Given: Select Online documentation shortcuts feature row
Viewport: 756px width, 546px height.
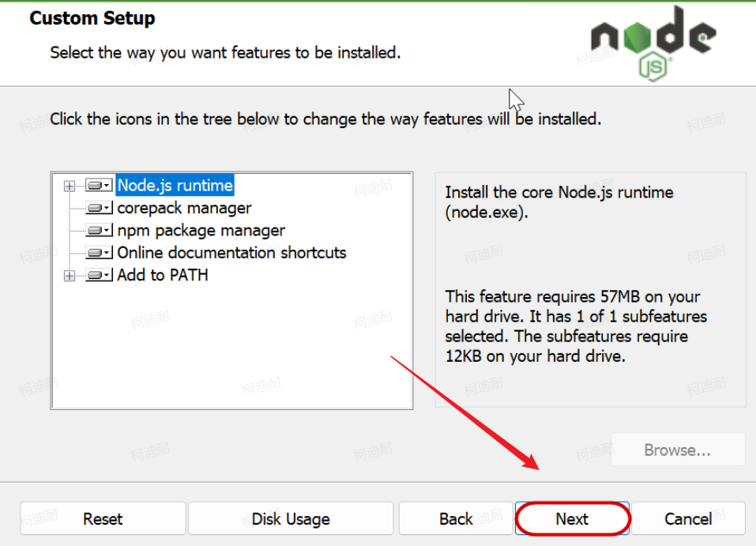Looking at the screenshot, I should 232,253.
